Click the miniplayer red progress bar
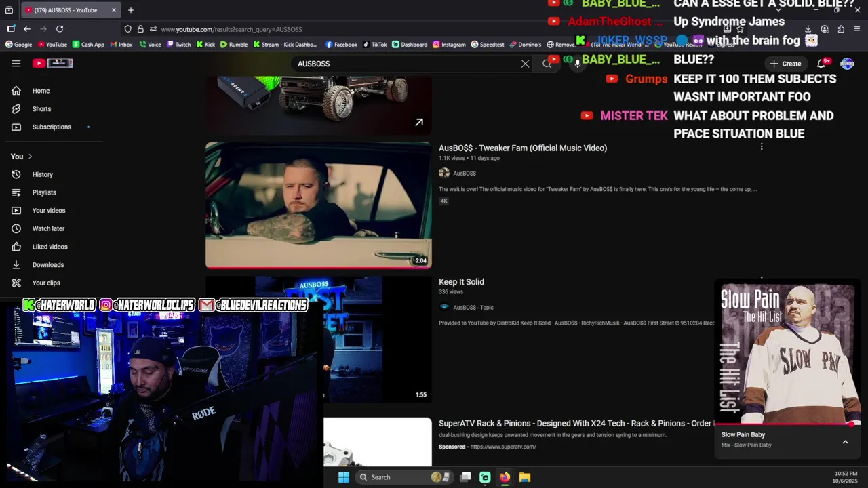868x488 pixels. pos(787,424)
